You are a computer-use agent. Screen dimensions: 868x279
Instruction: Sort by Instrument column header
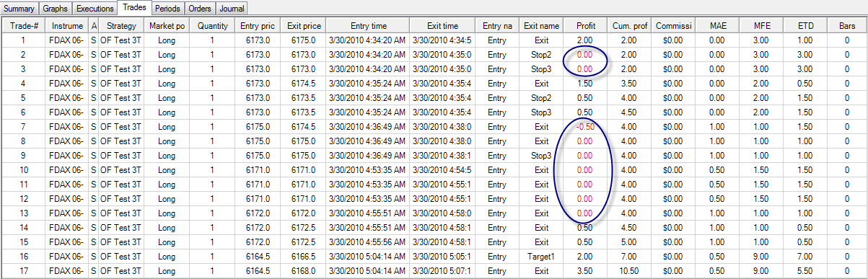[x=66, y=26]
